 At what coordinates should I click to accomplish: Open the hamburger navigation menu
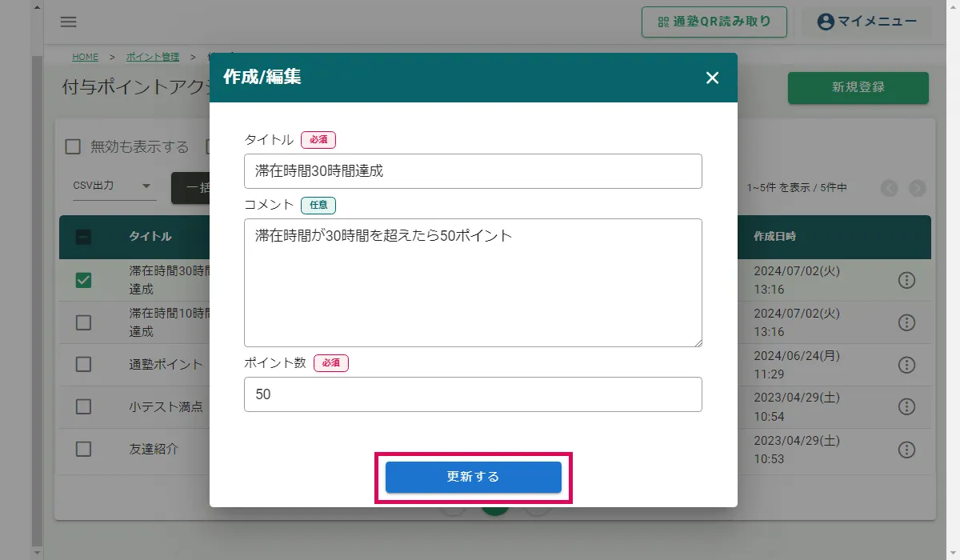[69, 22]
